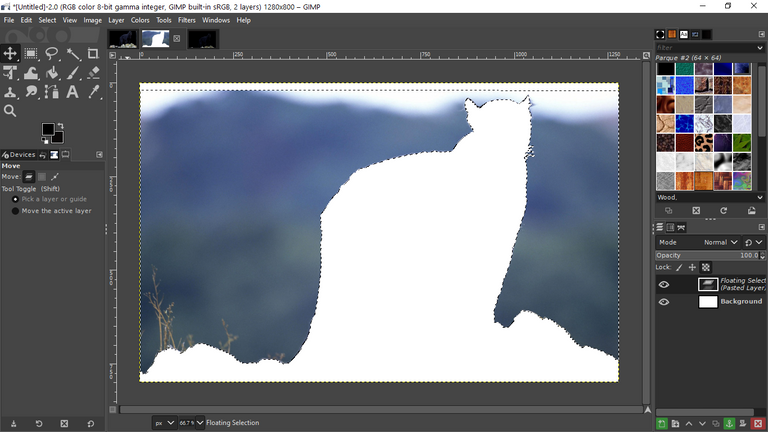Activate the Bucket Fill tool
Screen dimensions: 768x432
pos(52,73)
